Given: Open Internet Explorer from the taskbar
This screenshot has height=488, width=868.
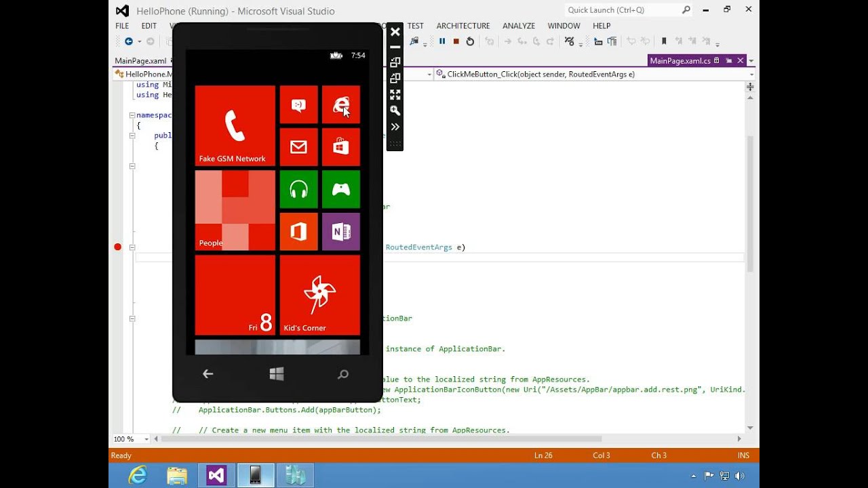Looking at the screenshot, I should pos(138,476).
